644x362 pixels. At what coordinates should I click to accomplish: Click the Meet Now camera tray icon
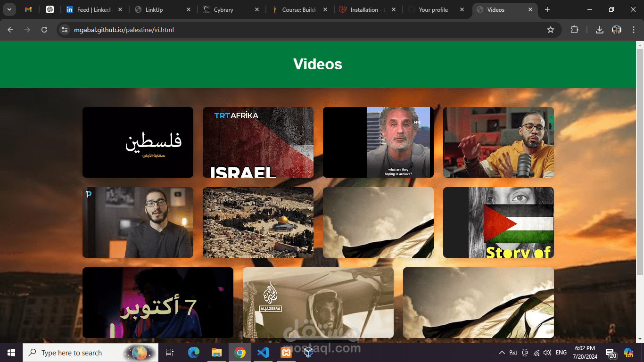pos(525,353)
